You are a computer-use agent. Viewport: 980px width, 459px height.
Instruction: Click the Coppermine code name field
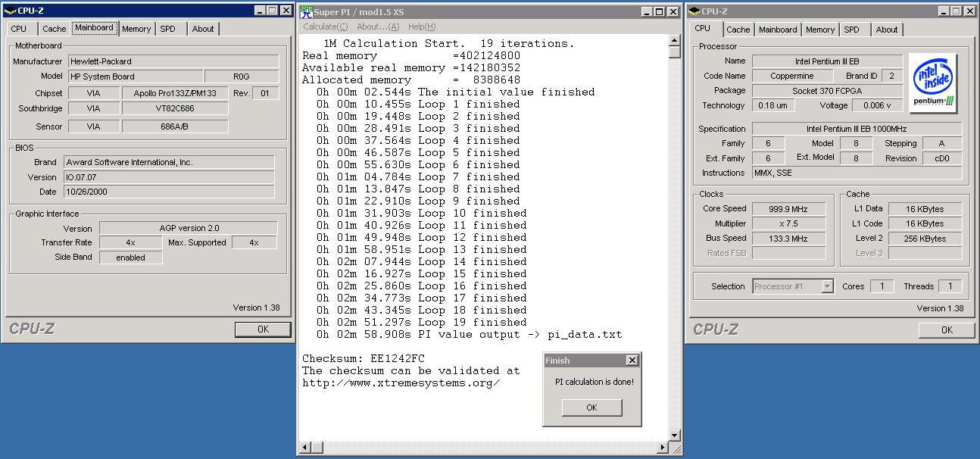pos(792,76)
